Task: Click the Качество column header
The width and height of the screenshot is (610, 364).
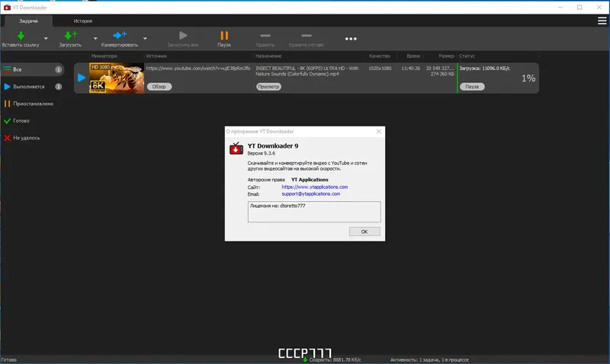Action: 379,56
